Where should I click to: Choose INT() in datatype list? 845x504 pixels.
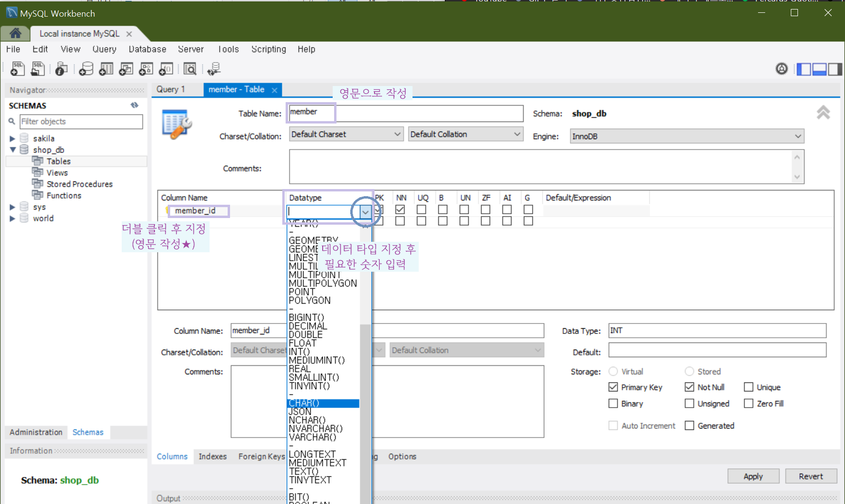click(x=299, y=352)
